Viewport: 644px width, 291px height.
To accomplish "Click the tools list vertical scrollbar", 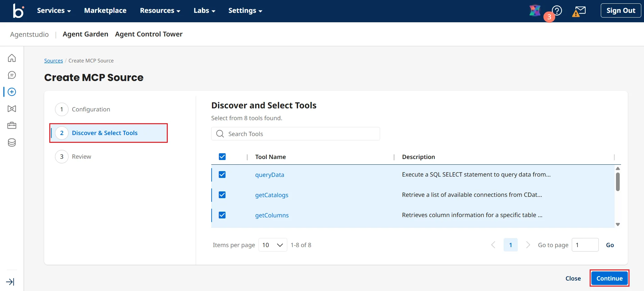I will (618, 182).
